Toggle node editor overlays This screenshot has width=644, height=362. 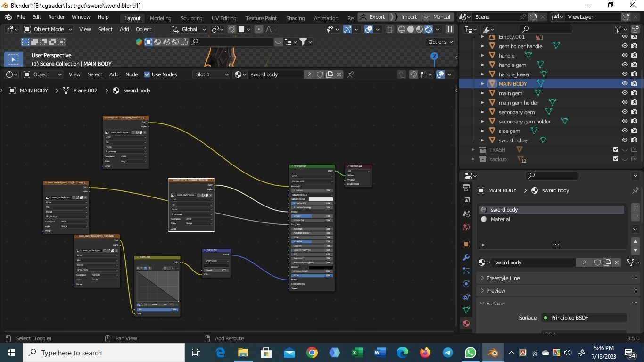click(x=440, y=74)
